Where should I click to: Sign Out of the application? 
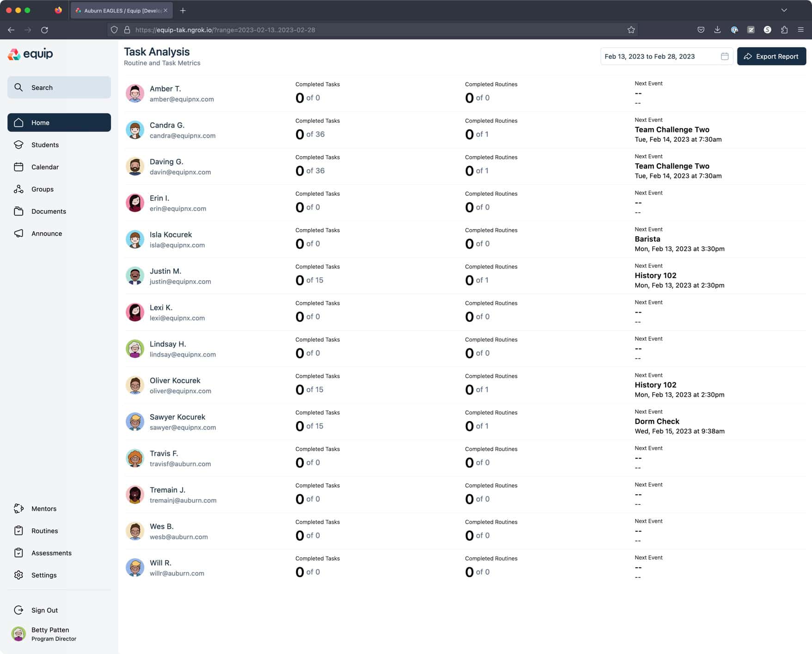[x=44, y=610]
